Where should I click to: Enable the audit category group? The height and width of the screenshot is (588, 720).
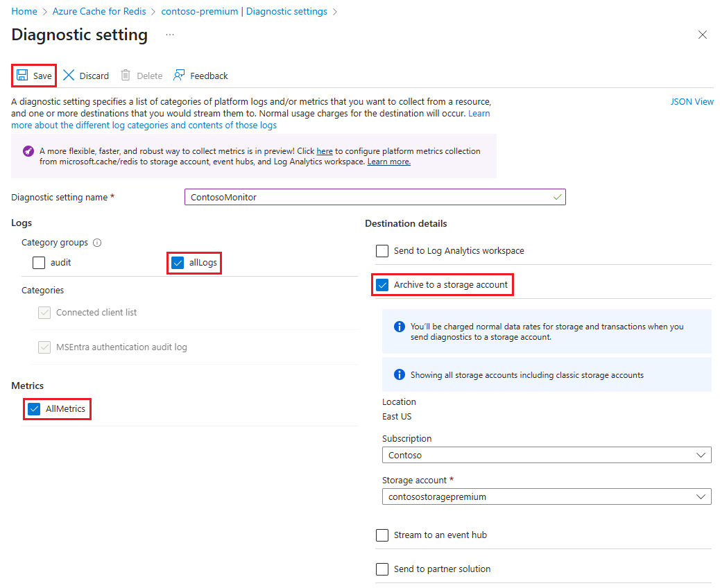tap(38, 263)
